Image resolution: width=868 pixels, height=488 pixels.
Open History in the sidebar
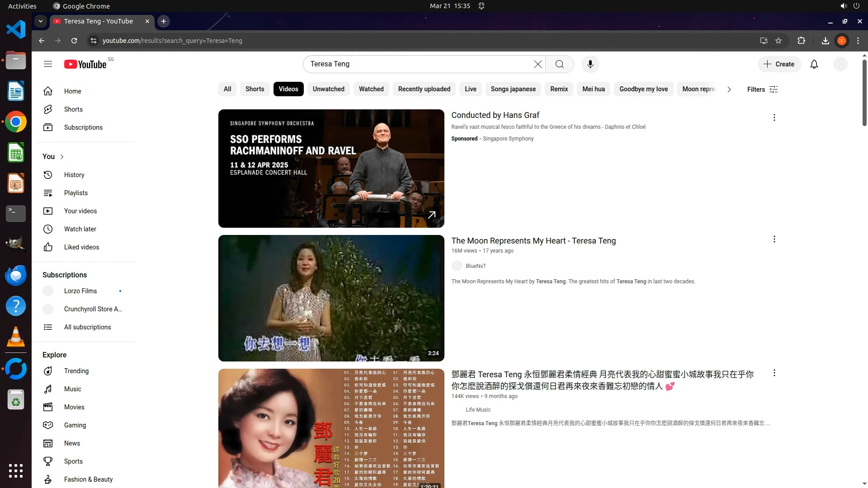pos(74,175)
